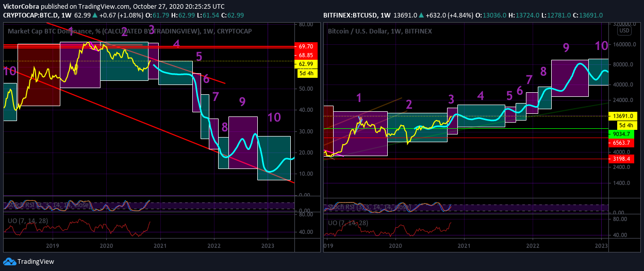The height and width of the screenshot is (271, 644).
Task: Select the yellow 62.99 current price label
Action: (306, 64)
